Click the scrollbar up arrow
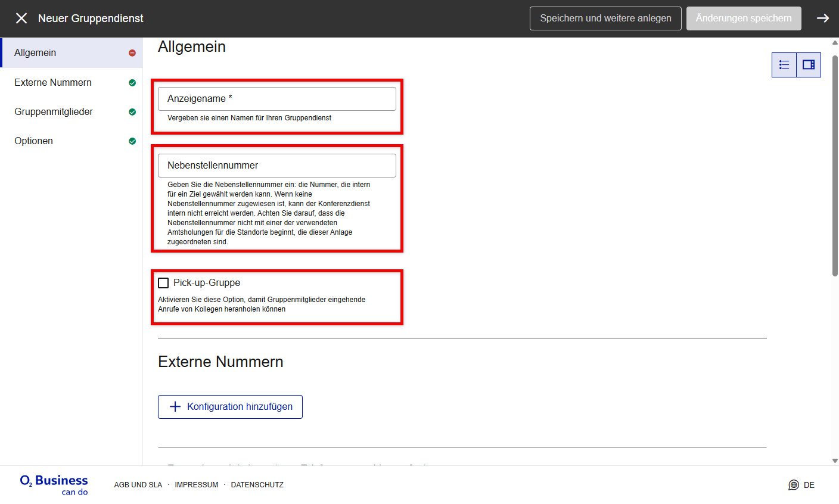Viewport: 839px width, 504px height. tap(835, 43)
